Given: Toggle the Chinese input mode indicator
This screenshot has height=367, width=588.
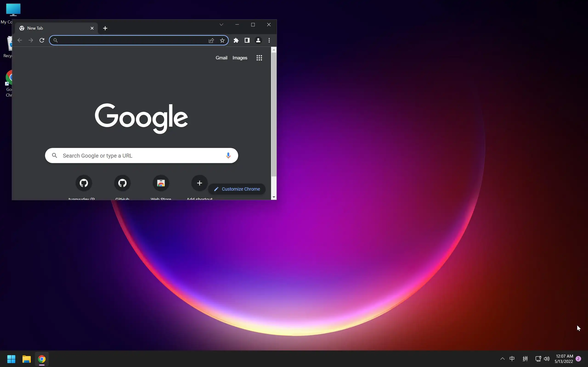Looking at the screenshot, I should pyautogui.click(x=512, y=359).
